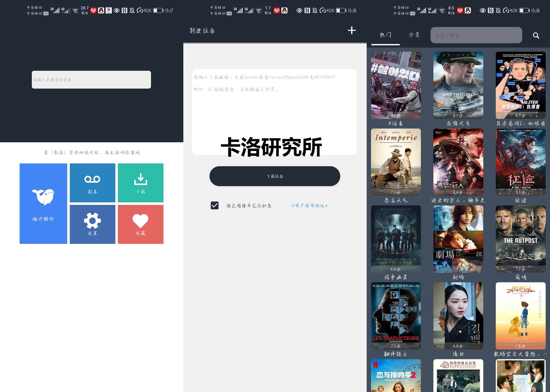Open the 下载 download tile
550x392 pixels.
click(x=141, y=183)
